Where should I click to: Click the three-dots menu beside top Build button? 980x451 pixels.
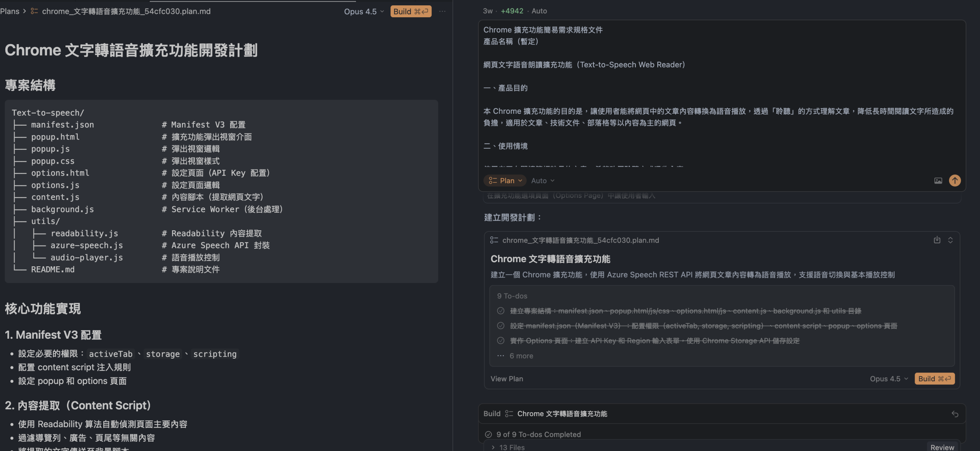[x=442, y=11]
